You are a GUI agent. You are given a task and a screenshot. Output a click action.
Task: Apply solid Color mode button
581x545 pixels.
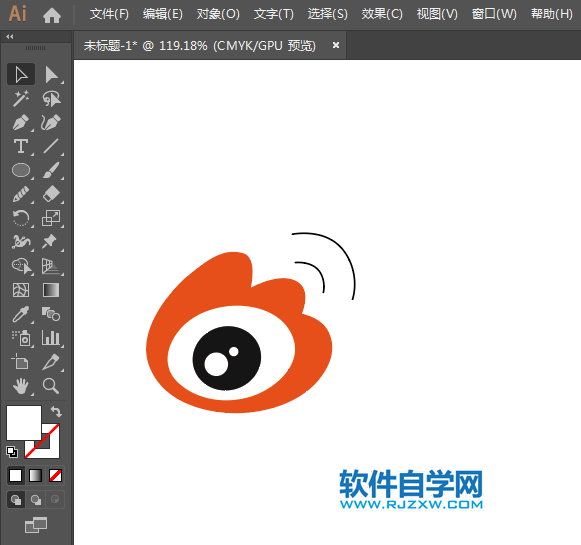(16, 475)
